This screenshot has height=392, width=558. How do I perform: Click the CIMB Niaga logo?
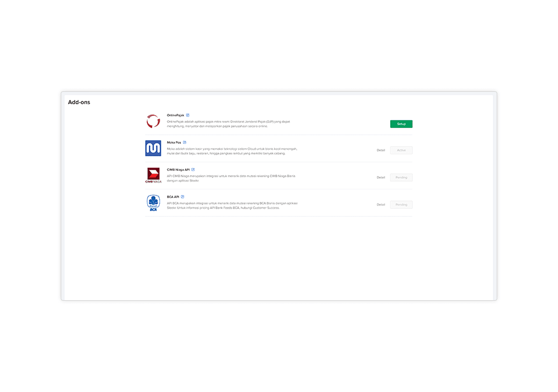153,175
